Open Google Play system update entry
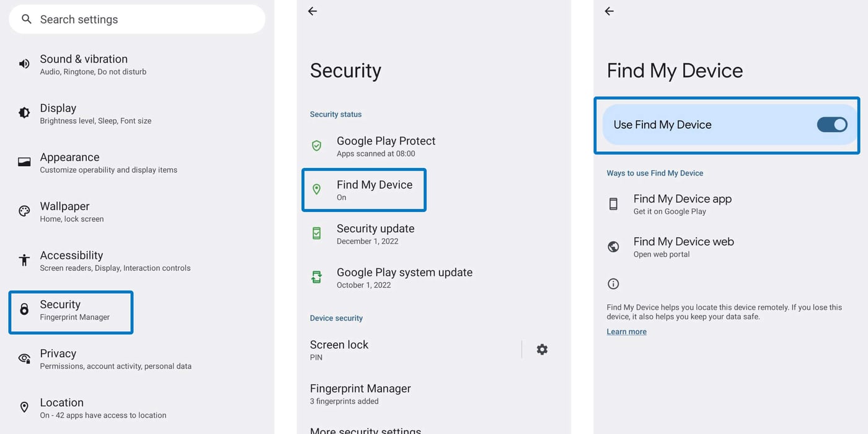Image resolution: width=868 pixels, height=434 pixels. [404, 277]
